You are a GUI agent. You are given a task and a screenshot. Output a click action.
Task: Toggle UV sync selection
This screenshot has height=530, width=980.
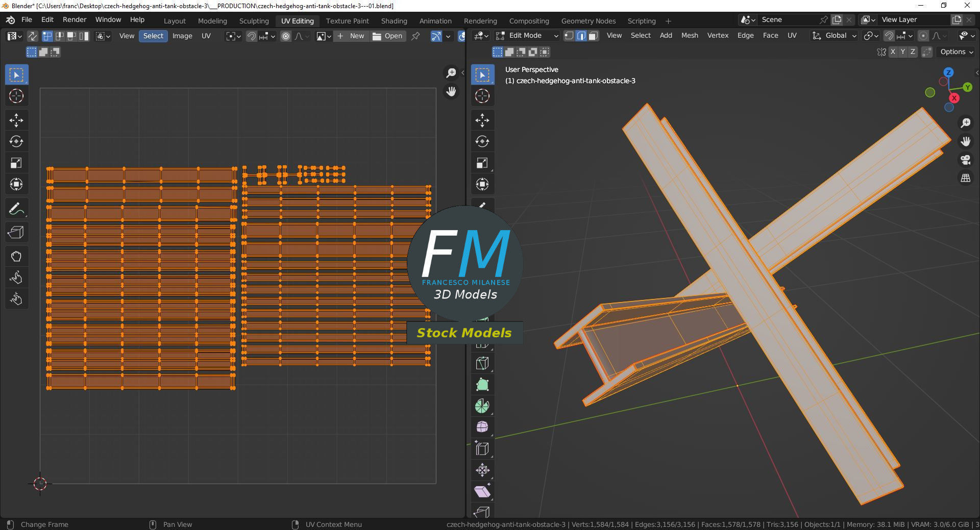[x=32, y=36]
